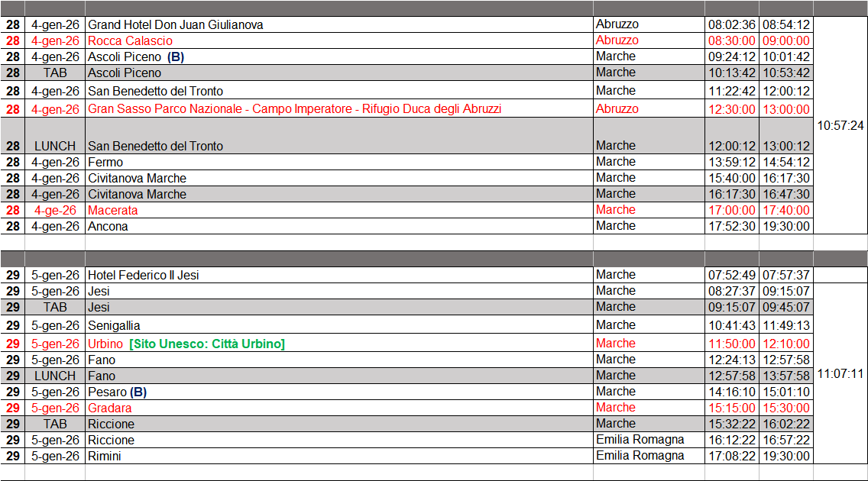
Task: Click the Pesaro (B) cell
Action: [117, 392]
